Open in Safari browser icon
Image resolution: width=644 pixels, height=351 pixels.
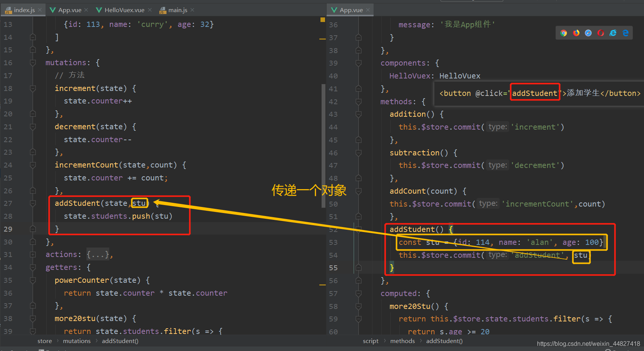point(588,33)
